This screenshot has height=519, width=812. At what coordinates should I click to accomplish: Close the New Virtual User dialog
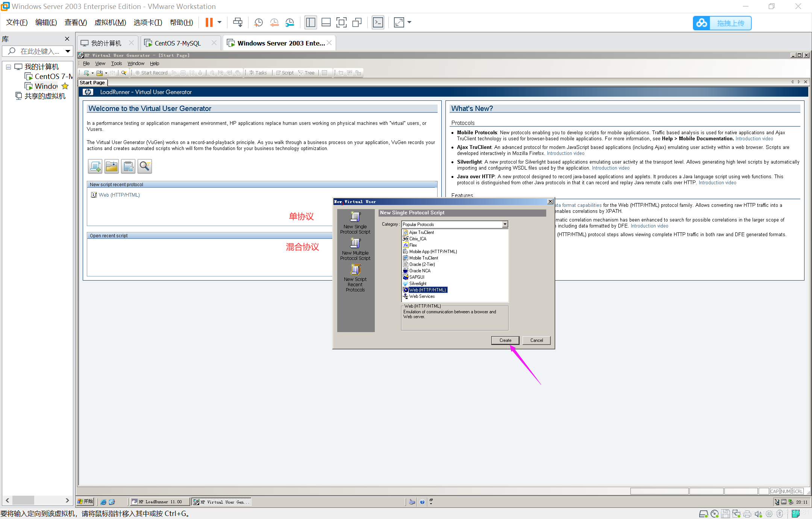[x=550, y=202]
